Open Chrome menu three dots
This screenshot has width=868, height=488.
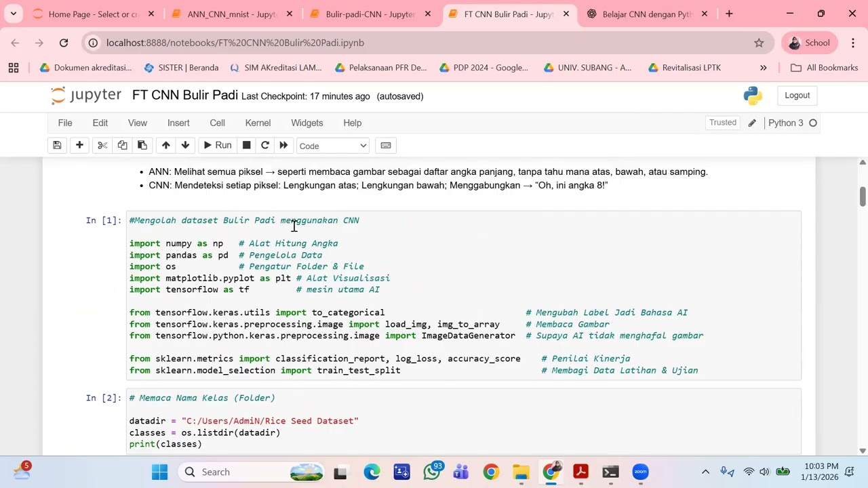coord(852,43)
